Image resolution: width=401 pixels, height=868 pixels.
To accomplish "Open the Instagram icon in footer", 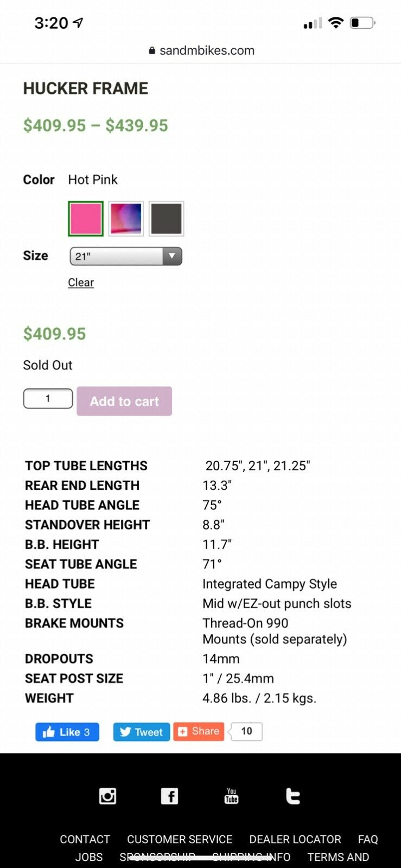I will coord(107,796).
